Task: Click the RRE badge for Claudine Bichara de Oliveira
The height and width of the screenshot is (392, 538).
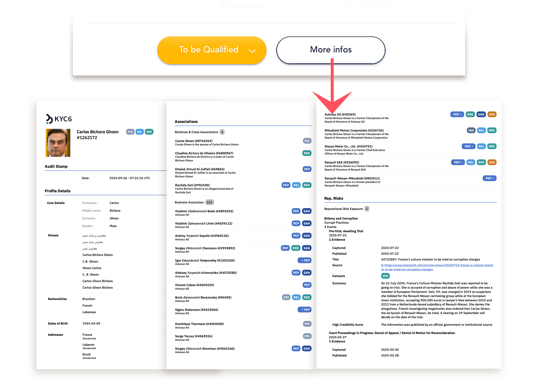Action: pos(306,153)
